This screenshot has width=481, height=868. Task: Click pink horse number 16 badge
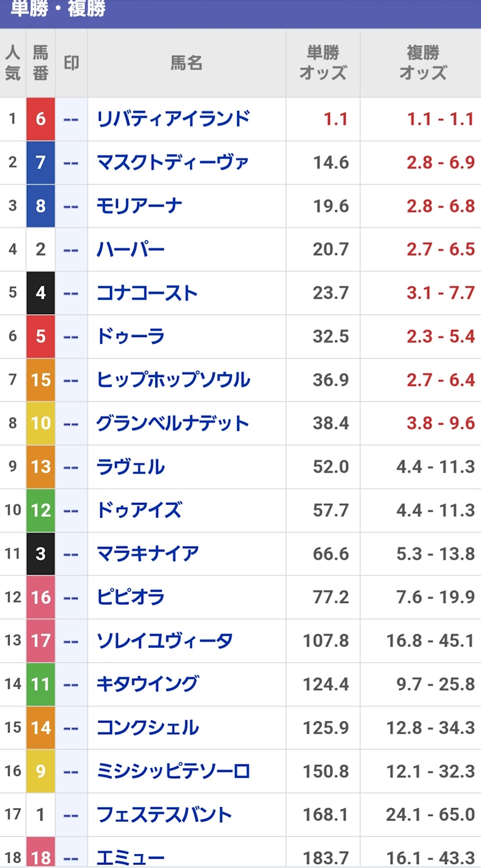[x=41, y=597]
